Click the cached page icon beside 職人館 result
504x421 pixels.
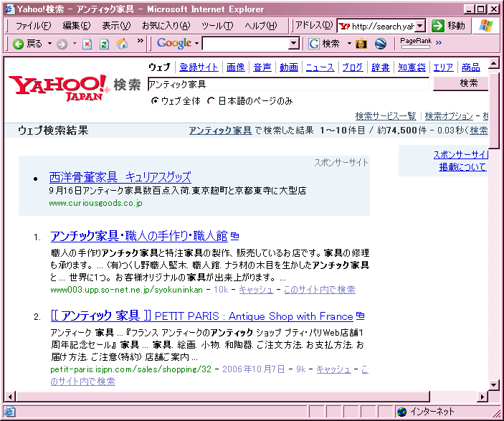pyautogui.click(x=235, y=236)
